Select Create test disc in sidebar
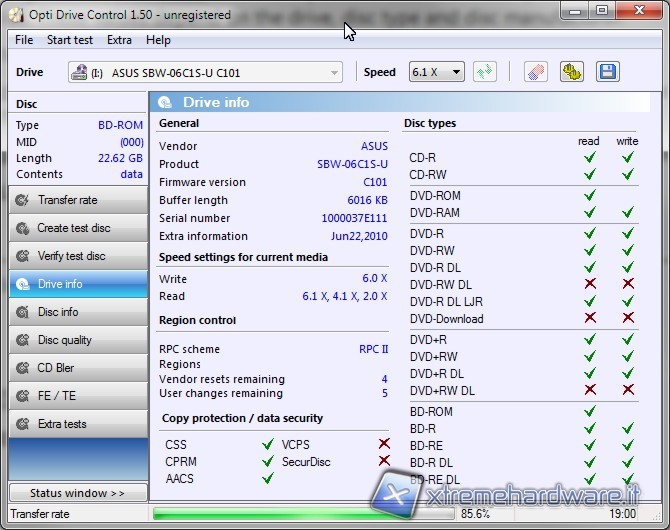This screenshot has width=670, height=530. pyautogui.click(x=77, y=228)
